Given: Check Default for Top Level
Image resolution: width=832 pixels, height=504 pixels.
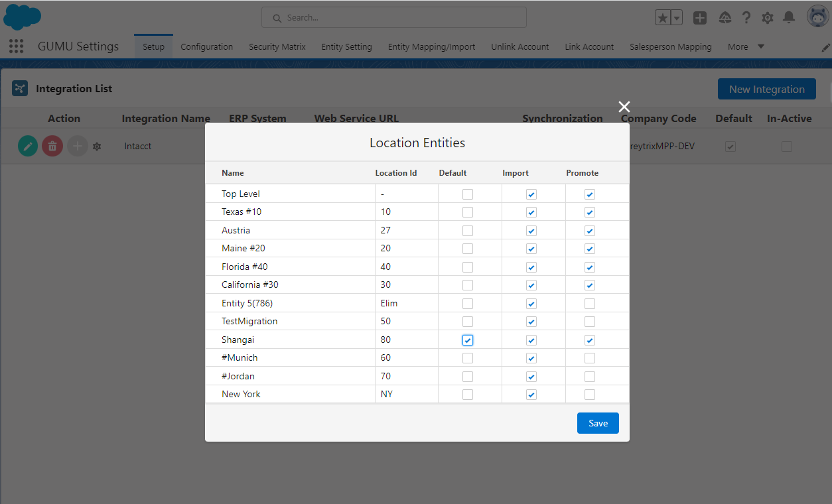Looking at the screenshot, I should coord(468,194).
